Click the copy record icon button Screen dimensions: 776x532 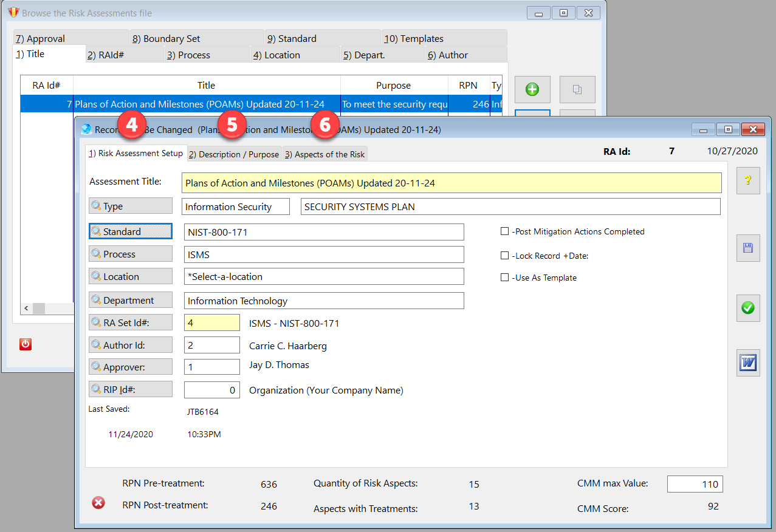point(577,90)
